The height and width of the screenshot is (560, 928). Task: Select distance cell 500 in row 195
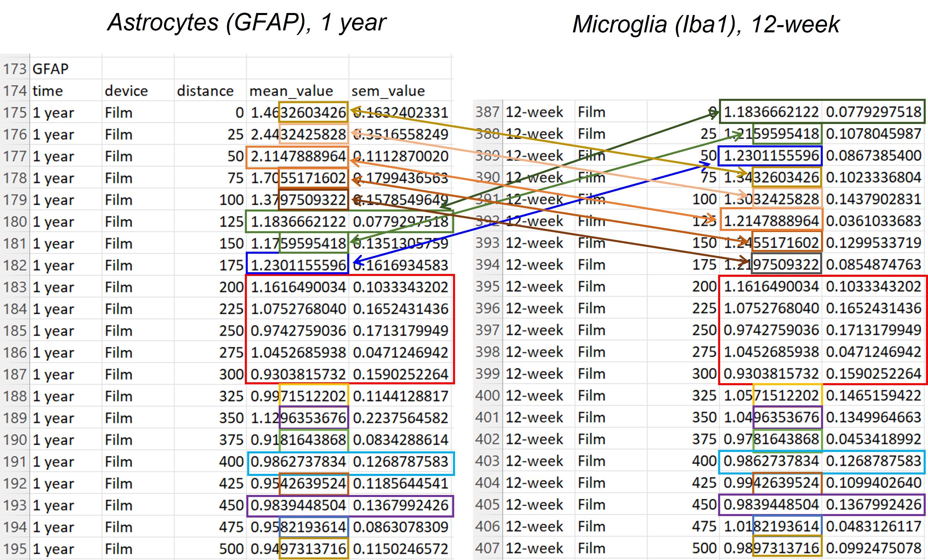tap(231, 549)
